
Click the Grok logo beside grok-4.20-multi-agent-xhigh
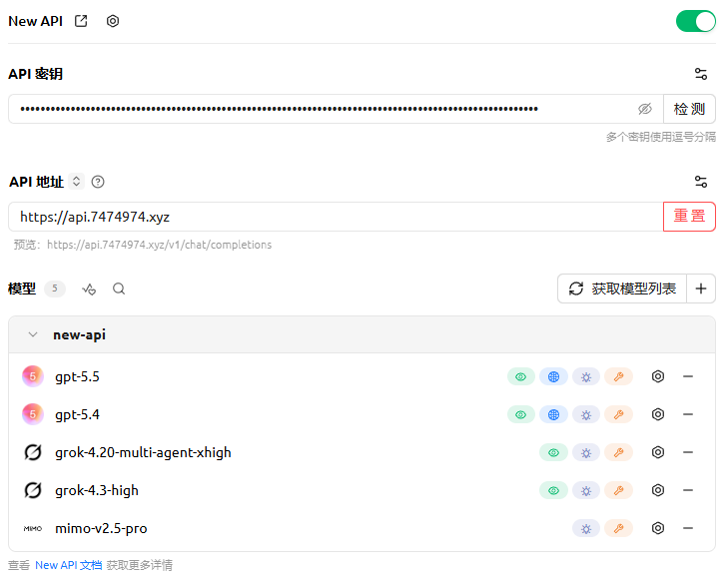(33, 452)
